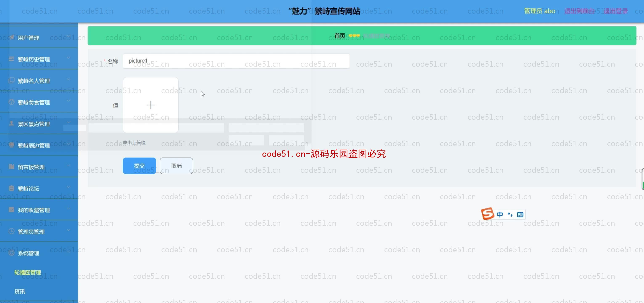Image resolution: width=644 pixels, height=303 pixels.
Task: Click the image upload plus icon
Action: click(x=151, y=105)
